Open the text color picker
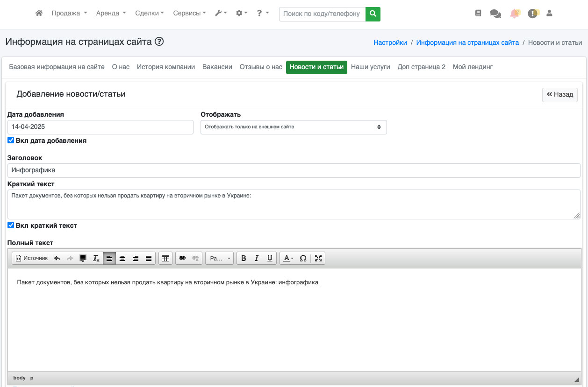588x387 pixels. pyautogui.click(x=288, y=258)
